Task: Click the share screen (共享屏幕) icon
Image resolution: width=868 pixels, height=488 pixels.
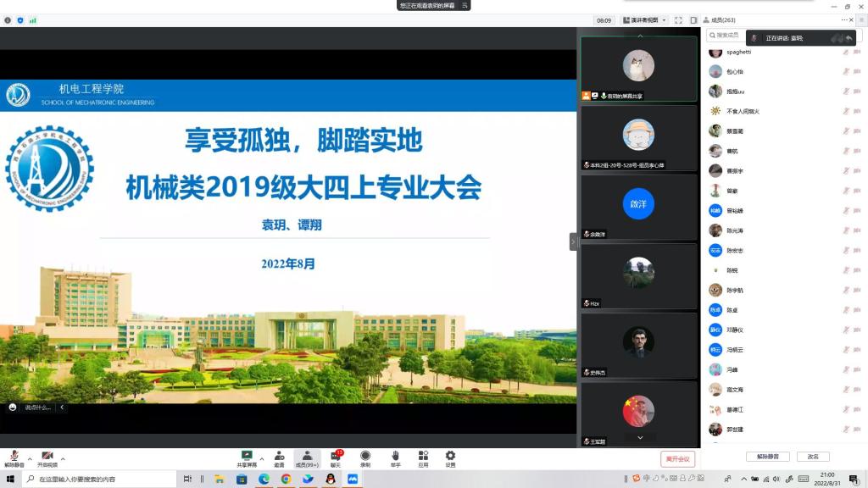Action: (247, 457)
